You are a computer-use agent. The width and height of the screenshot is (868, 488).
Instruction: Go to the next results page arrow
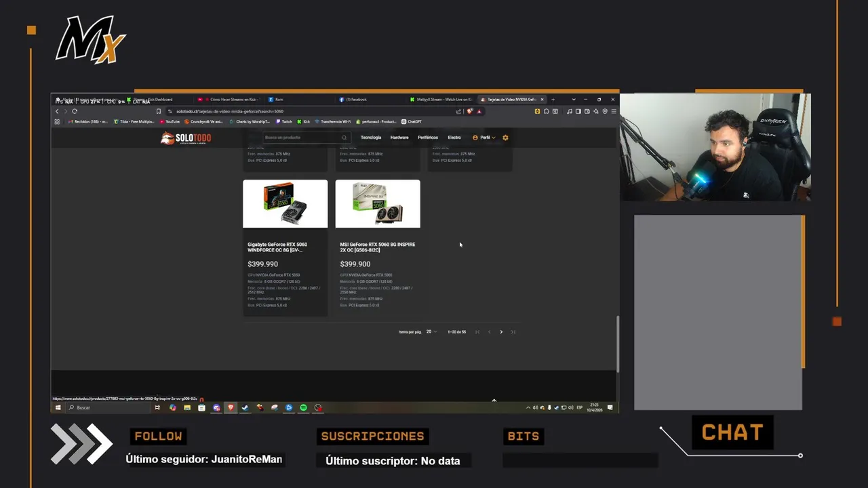(501, 332)
